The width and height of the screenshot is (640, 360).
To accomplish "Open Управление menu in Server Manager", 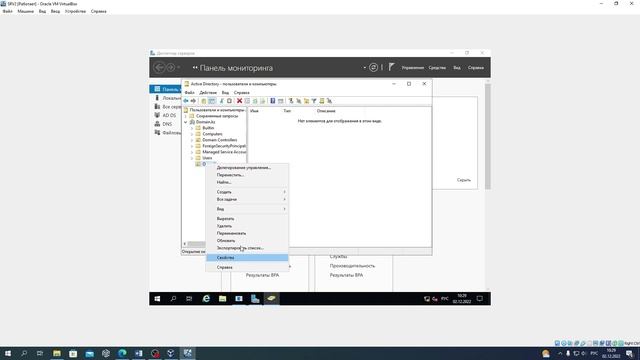I will pos(413,68).
